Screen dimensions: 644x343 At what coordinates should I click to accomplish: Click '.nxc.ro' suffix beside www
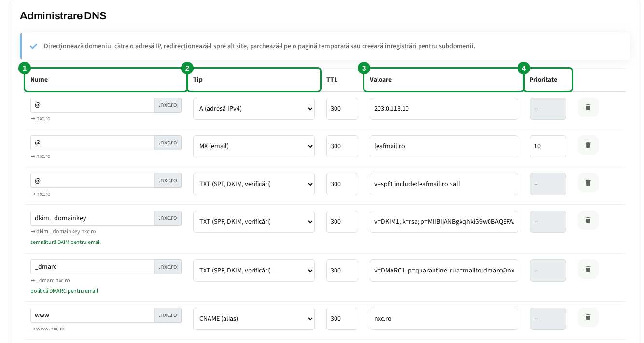168,315
